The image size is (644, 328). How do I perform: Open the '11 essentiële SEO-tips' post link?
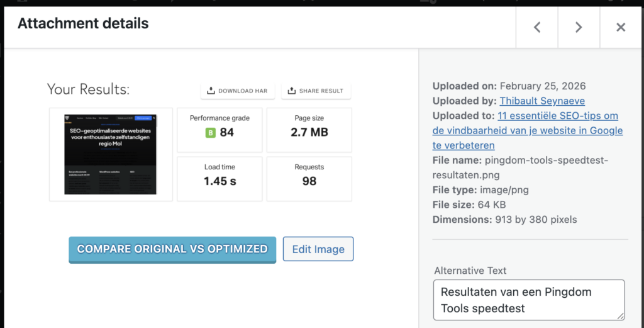tap(557, 116)
